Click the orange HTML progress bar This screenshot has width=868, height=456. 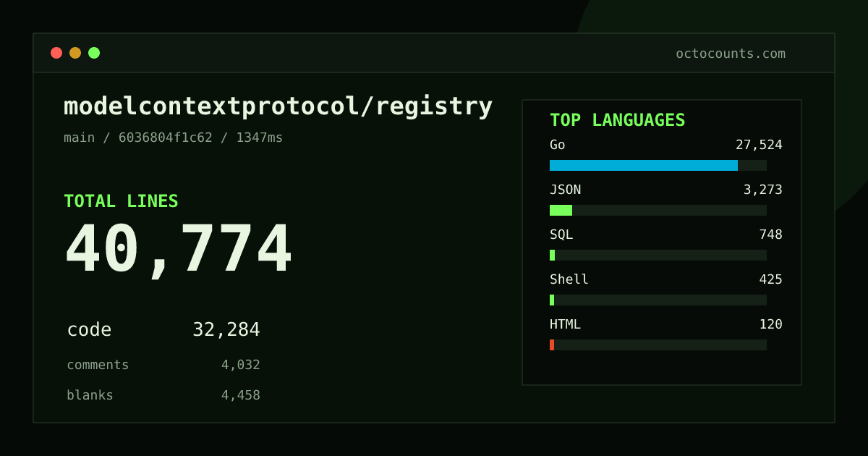[x=552, y=345]
